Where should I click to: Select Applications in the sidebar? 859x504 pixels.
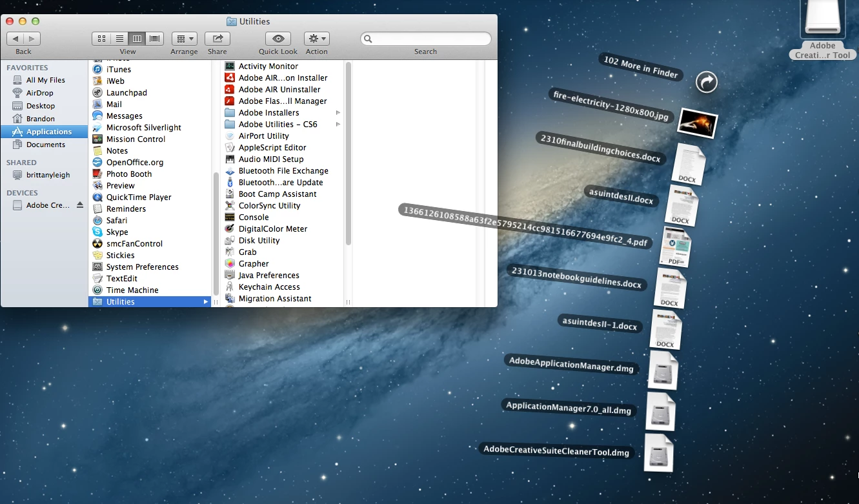(44, 132)
